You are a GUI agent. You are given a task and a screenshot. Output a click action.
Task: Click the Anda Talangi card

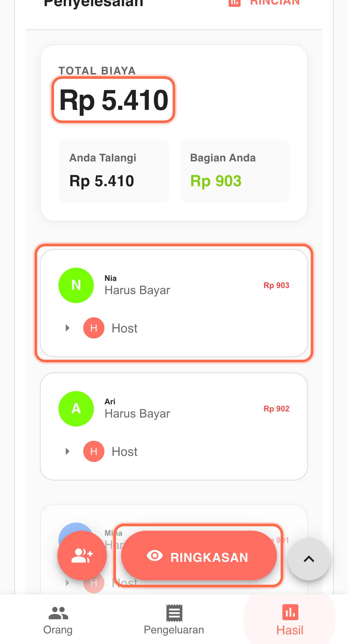113,171
